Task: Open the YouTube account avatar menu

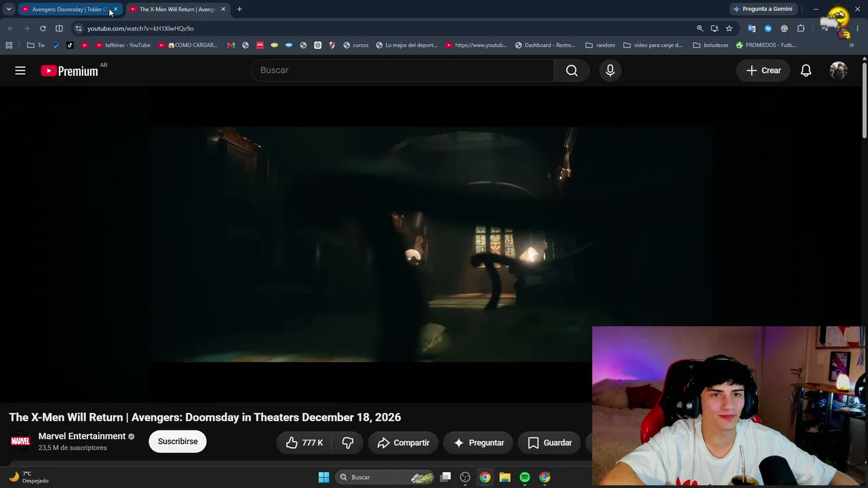Action: [839, 70]
